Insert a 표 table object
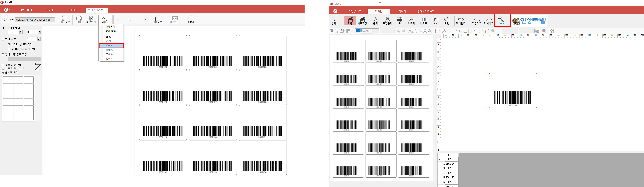Screen dimensions: 644x187 tap(399, 21)
